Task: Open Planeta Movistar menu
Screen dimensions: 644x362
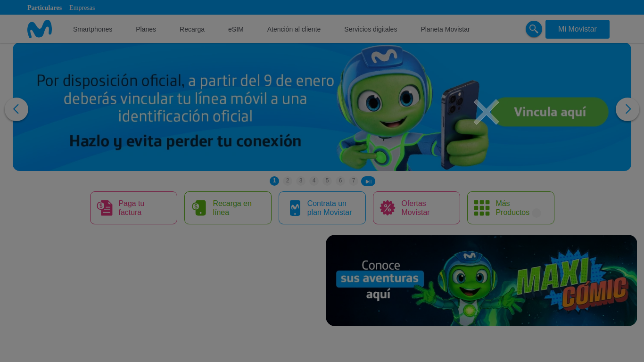Action: [445, 29]
